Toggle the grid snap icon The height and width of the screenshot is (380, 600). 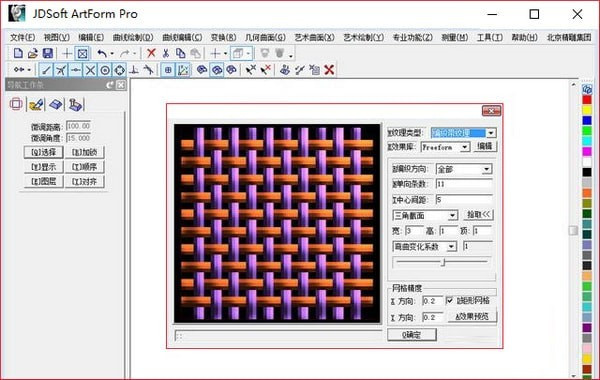168,70
